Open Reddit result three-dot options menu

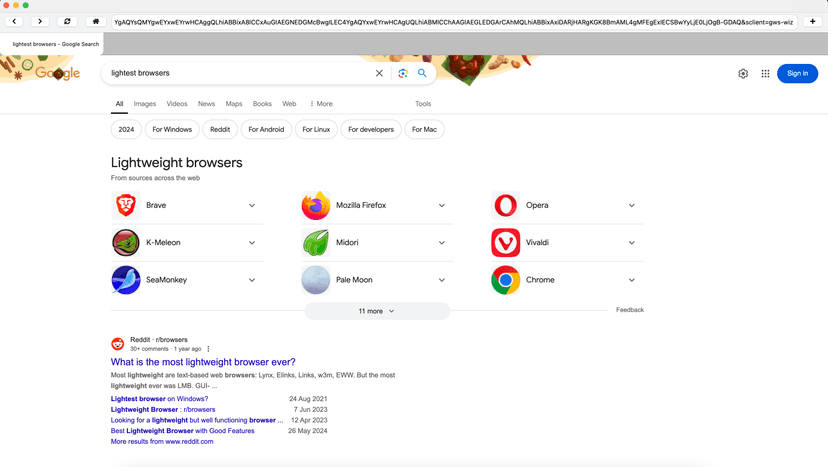pyautogui.click(x=208, y=349)
